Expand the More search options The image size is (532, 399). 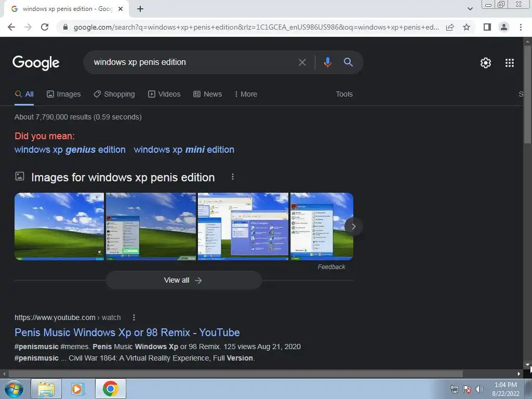point(246,95)
